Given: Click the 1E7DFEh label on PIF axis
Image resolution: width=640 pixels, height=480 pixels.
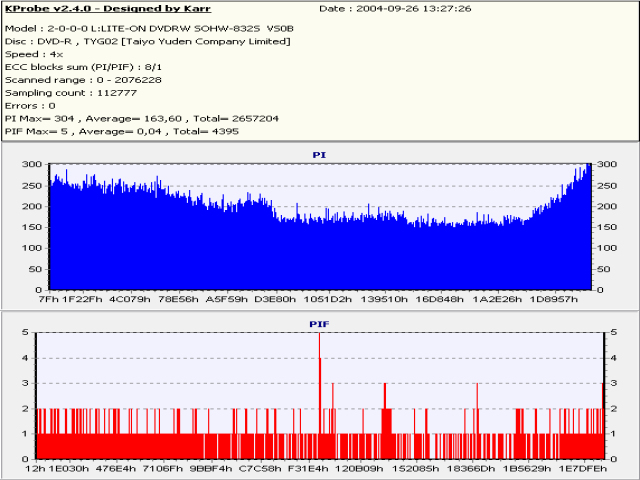Looking at the screenshot, I should point(582,468).
